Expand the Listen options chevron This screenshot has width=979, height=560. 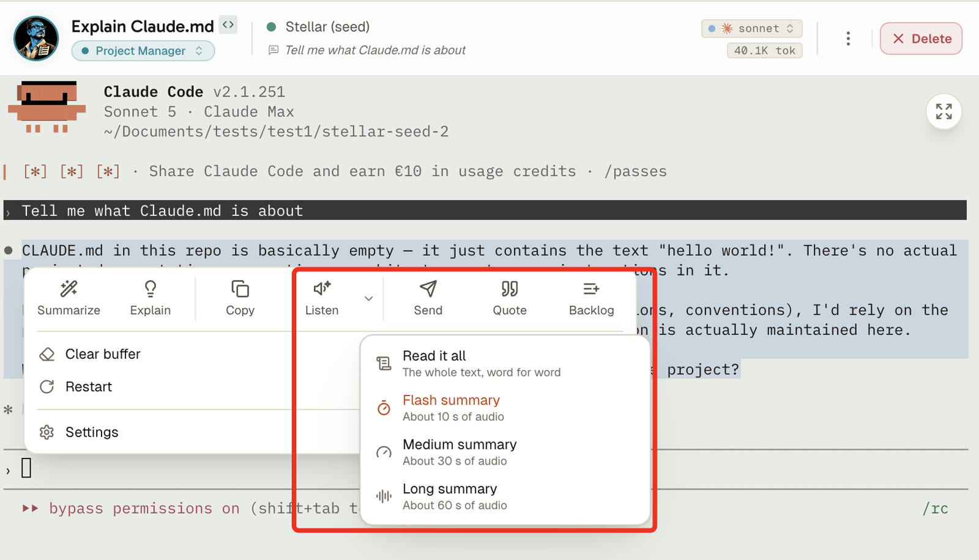[x=368, y=299]
